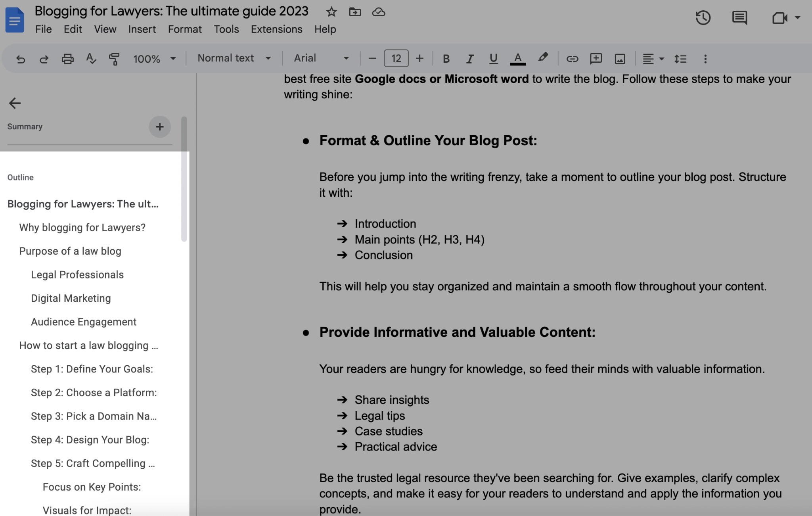Decrease font size with minus button
The width and height of the screenshot is (812, 516).
[x=372, y=59]
